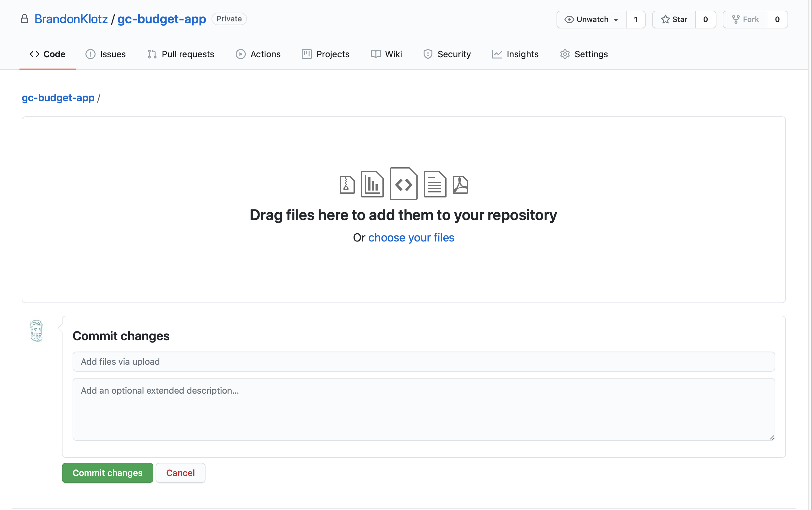Click the zip archive file icon
This screenshot has height=510, width=812.
click(x=347, y=185)
